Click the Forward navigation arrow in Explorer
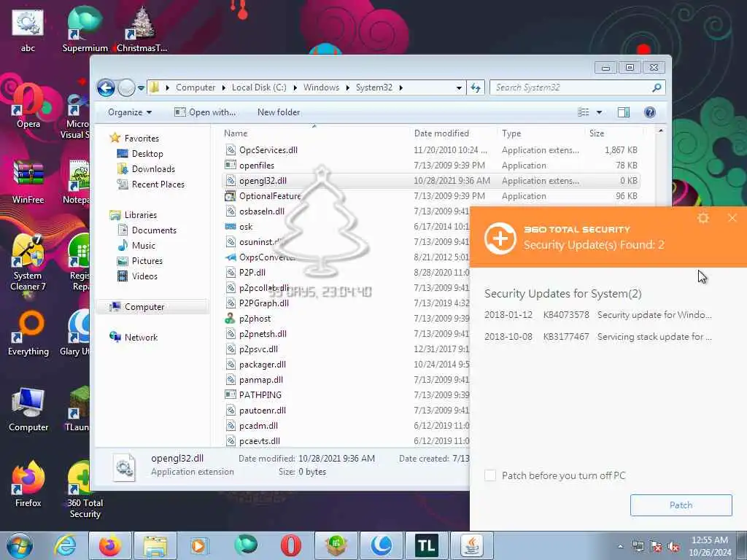 coord(126,87)
